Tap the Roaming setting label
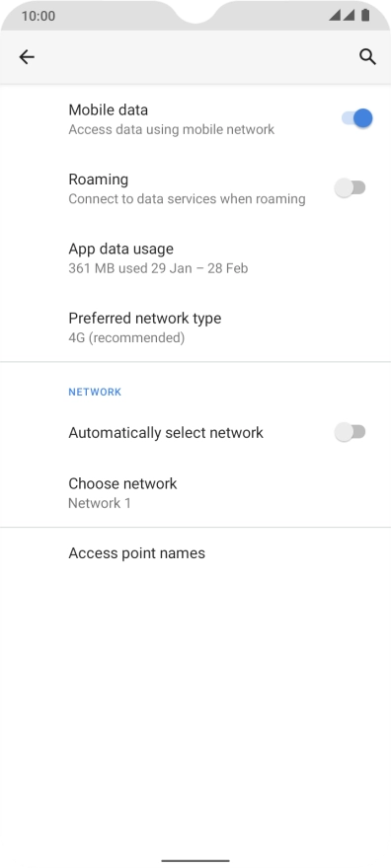 pyautogui.click(x=98, y=180)
